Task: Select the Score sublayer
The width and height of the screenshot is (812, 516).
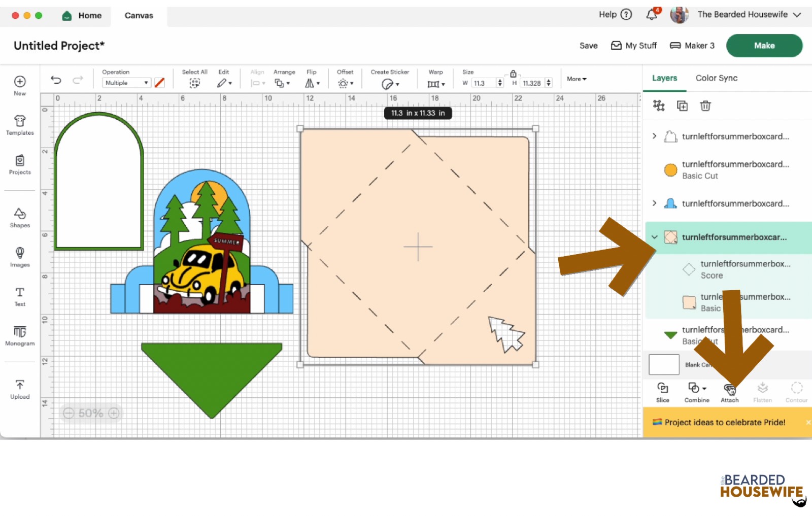Action: [x=729, y=269]
